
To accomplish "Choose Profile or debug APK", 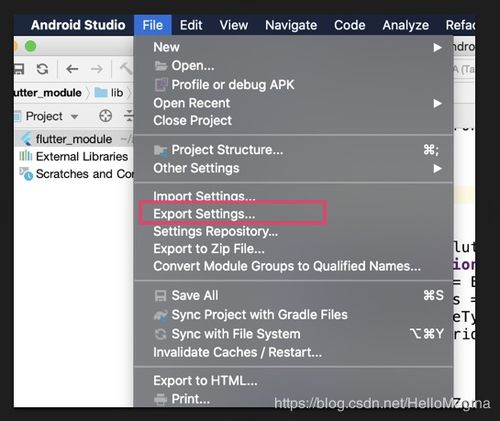I will tap(224, 85).
